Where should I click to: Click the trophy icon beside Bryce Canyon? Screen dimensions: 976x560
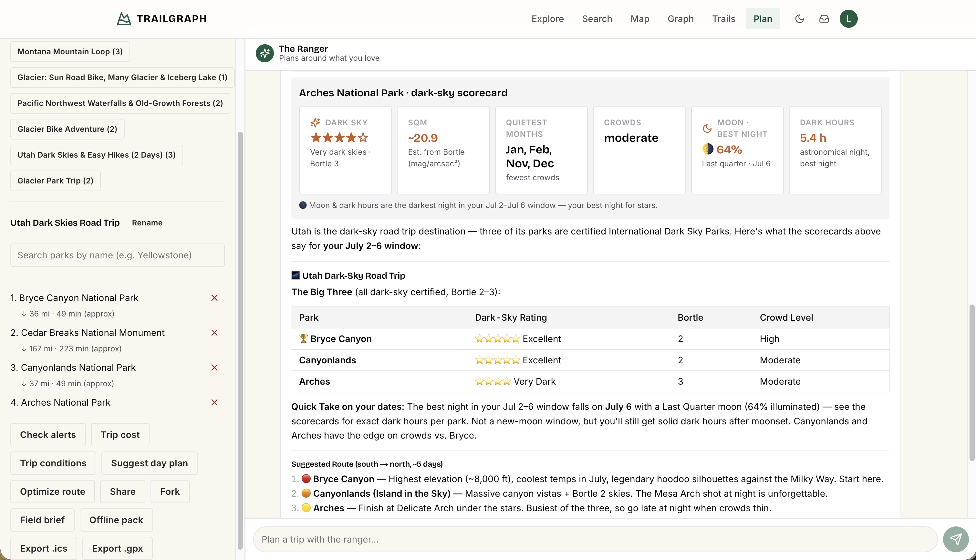point(303,338)
